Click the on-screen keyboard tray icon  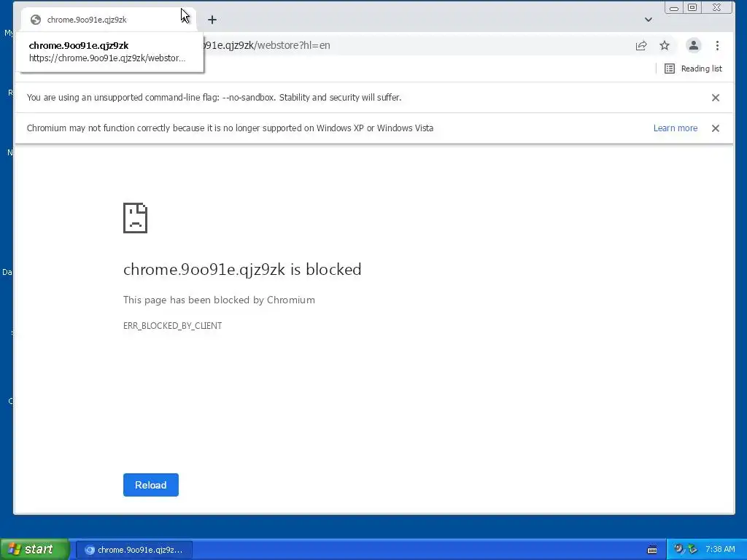pos(652,550)
